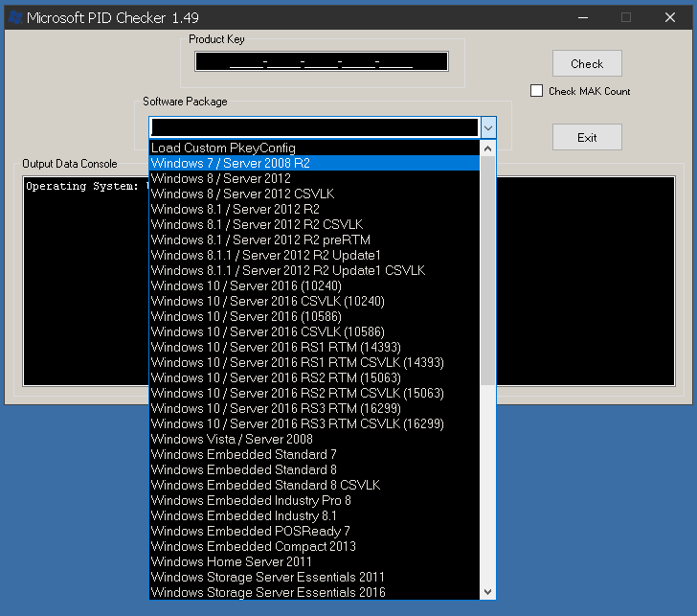Click the Software Package combo box field
The image size is (697, 616).
[x=315, y=128]
